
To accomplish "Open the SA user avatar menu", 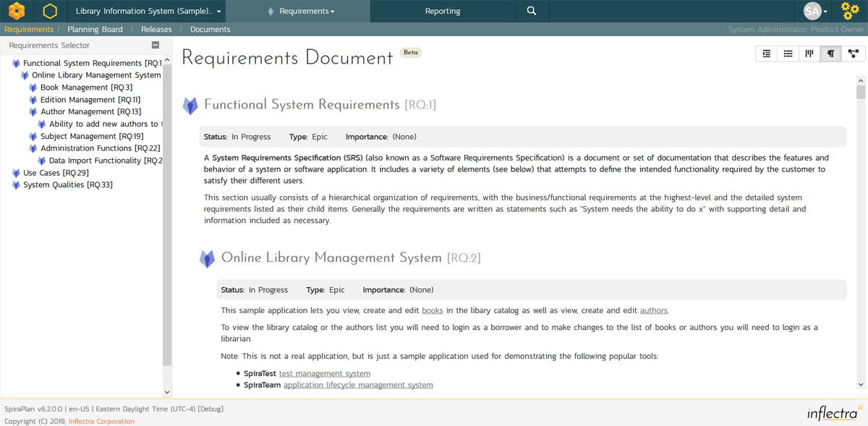I will coord(816,11).
